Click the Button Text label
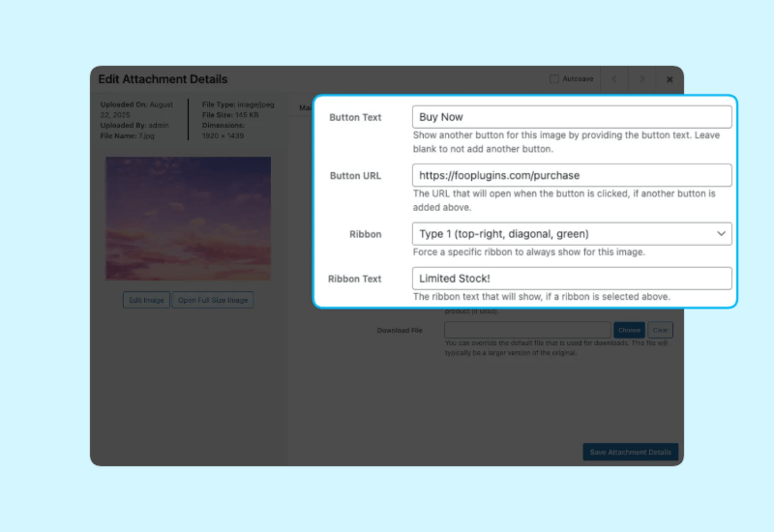 tap(355, 118)
